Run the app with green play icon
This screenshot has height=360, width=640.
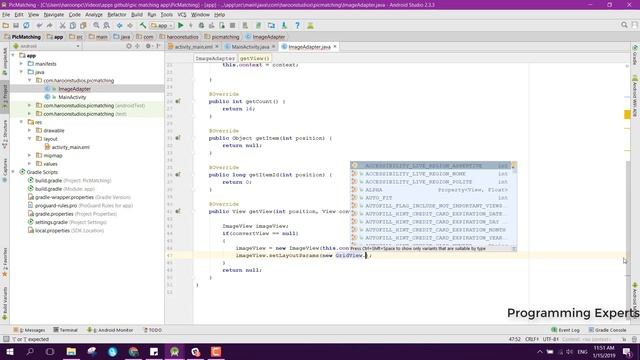tap(180, 25)
